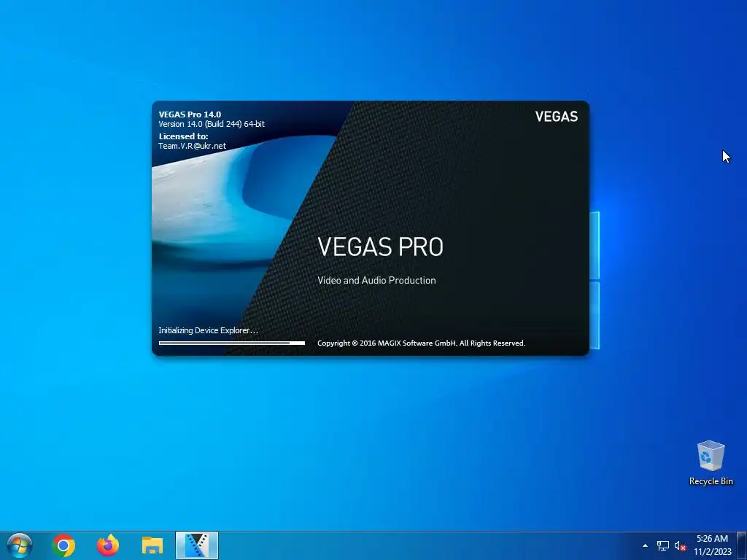Viewport: 747px width, 560px height.
Task: Open the network status tray icon
Action: click(662, 545)
